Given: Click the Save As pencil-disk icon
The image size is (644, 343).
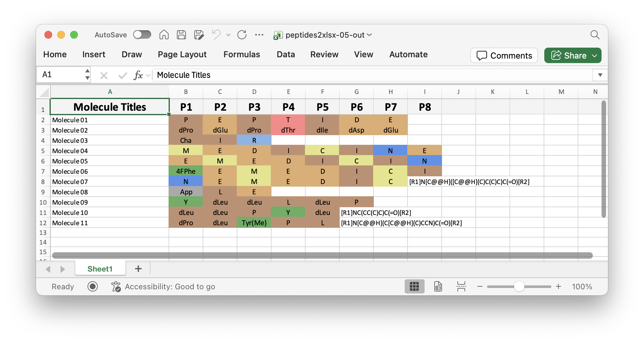Looking at the screenshot, I should click(x=199, y=35).
